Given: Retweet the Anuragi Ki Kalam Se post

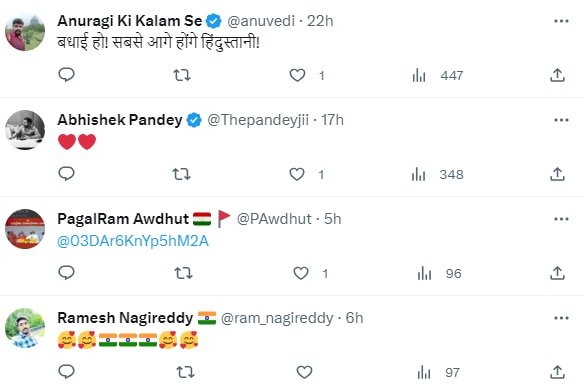Looking at the screenshot, I should 182,76.
